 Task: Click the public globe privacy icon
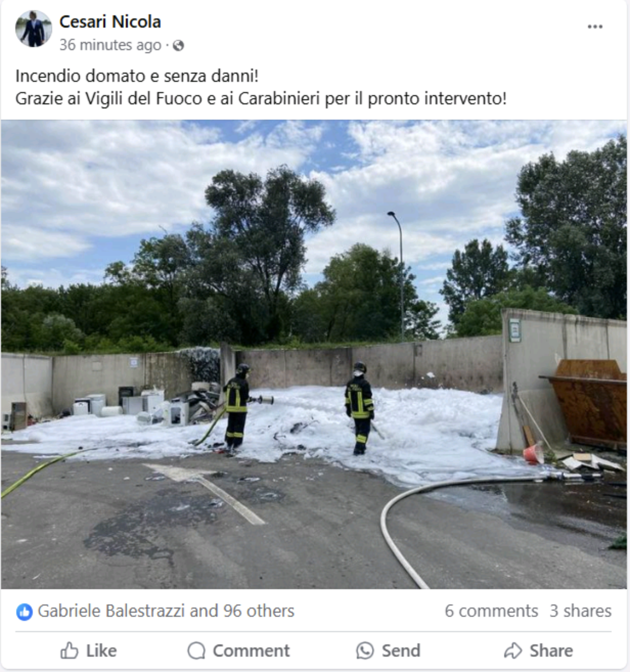[178, 46]
